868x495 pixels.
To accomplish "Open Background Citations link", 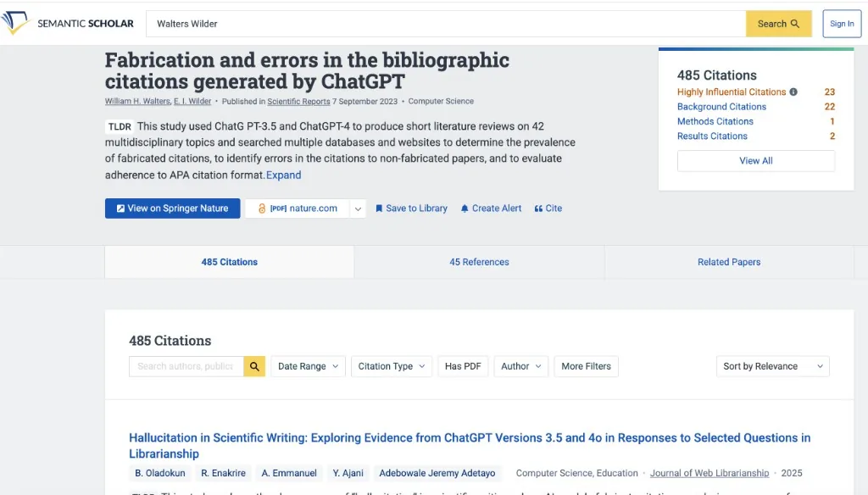I will coord(721,106).
